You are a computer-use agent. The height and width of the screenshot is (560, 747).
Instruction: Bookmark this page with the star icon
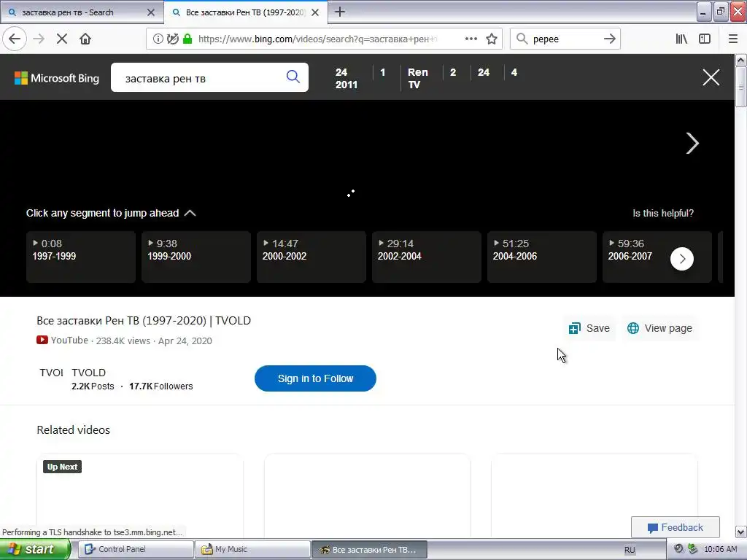pyautogui.click(x=492, y=39)
